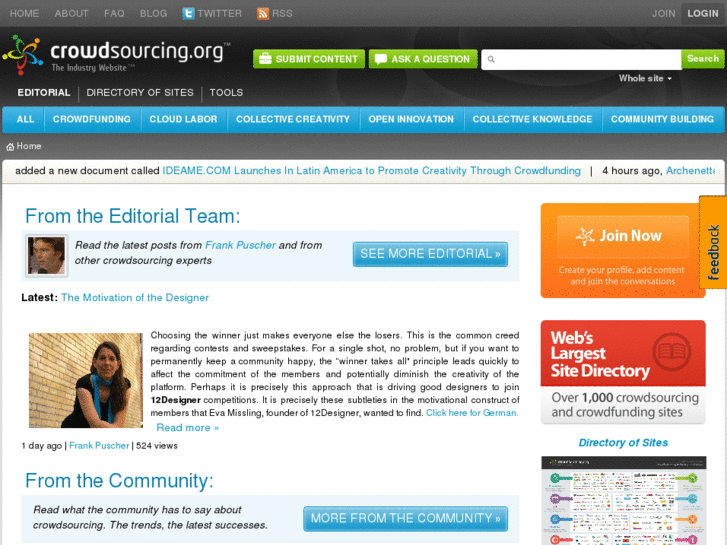
Task: Open the RSS text link
Action: 282,13
